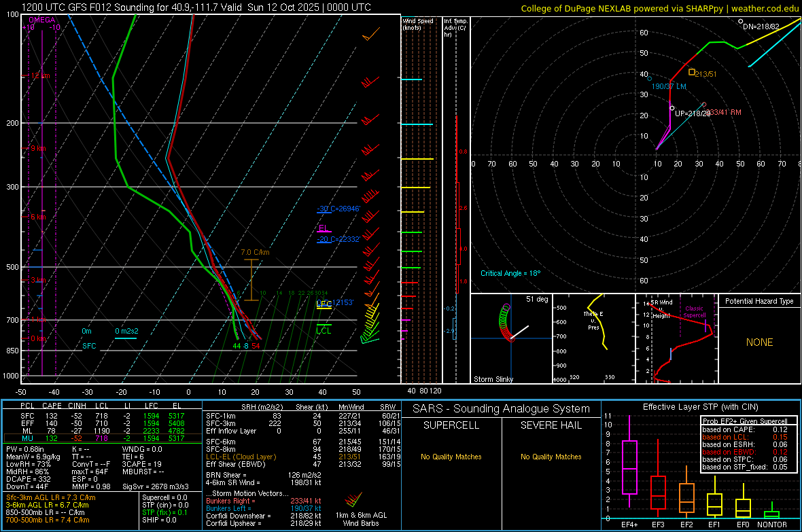802x532 pixels.
Task: Click the SigSvr = 2678 m3/s3 value
Action: click(x=156, y=486)
